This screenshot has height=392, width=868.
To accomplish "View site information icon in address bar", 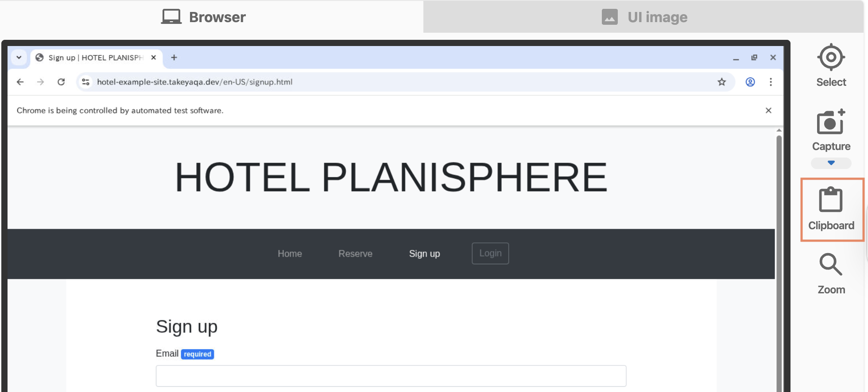I will pos(86,82).
